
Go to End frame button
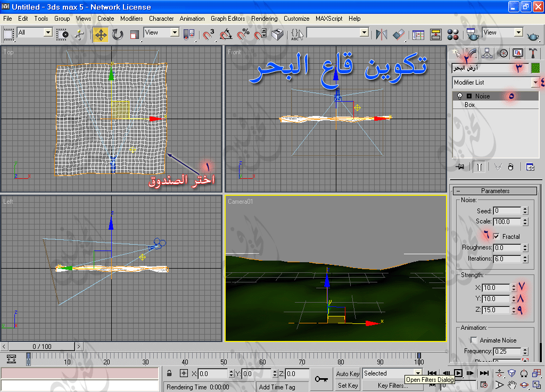point(484,373)
